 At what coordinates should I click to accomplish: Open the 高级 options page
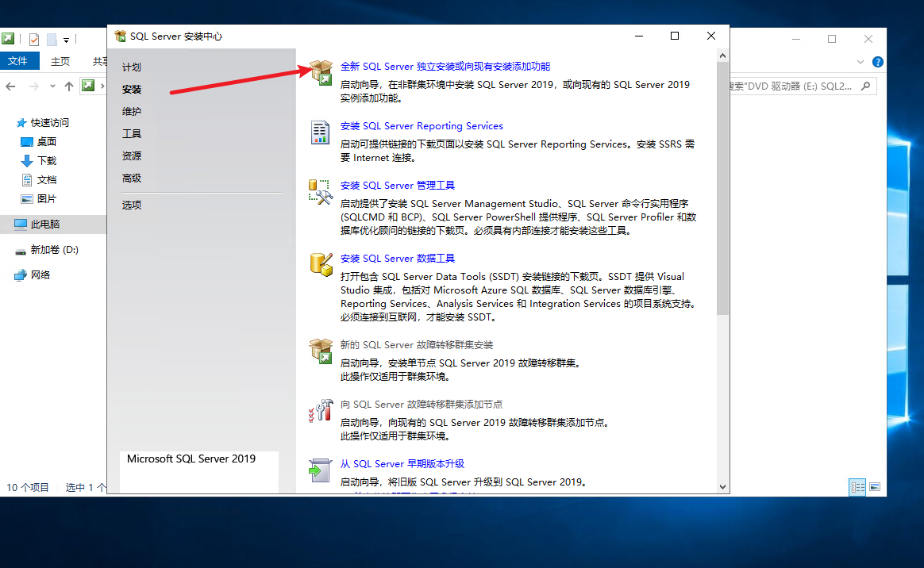[132, 178]
